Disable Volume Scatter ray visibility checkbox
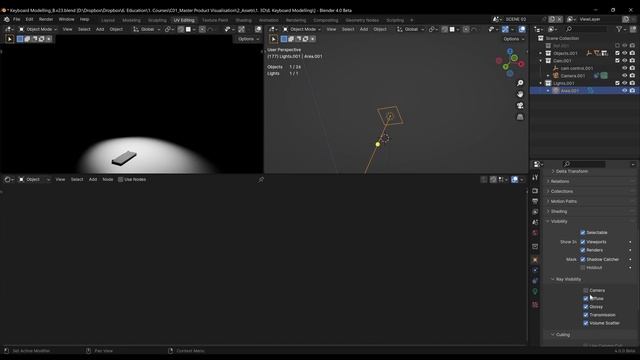Image resolution: width=640 pixels, height=360 pixels. 586,323
